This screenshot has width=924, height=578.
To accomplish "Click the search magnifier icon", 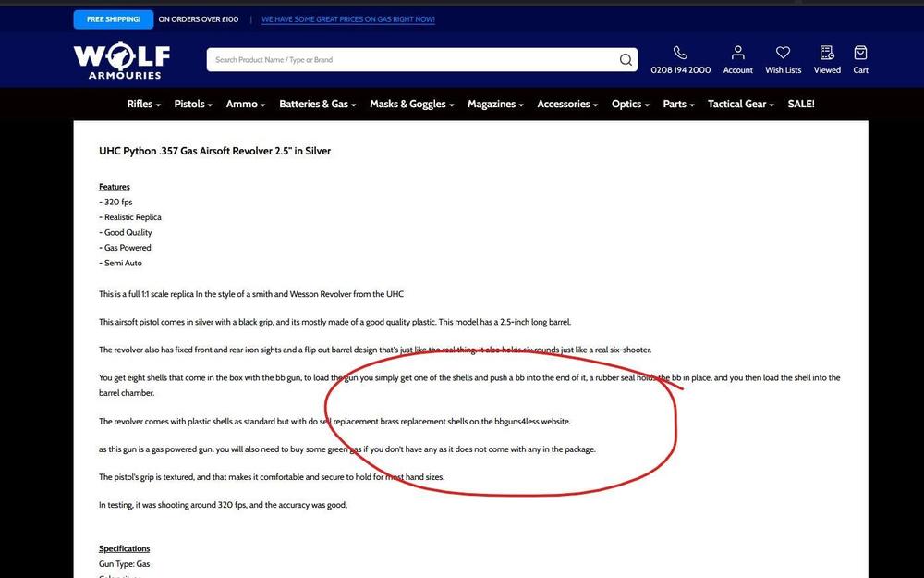I will 626,60.
